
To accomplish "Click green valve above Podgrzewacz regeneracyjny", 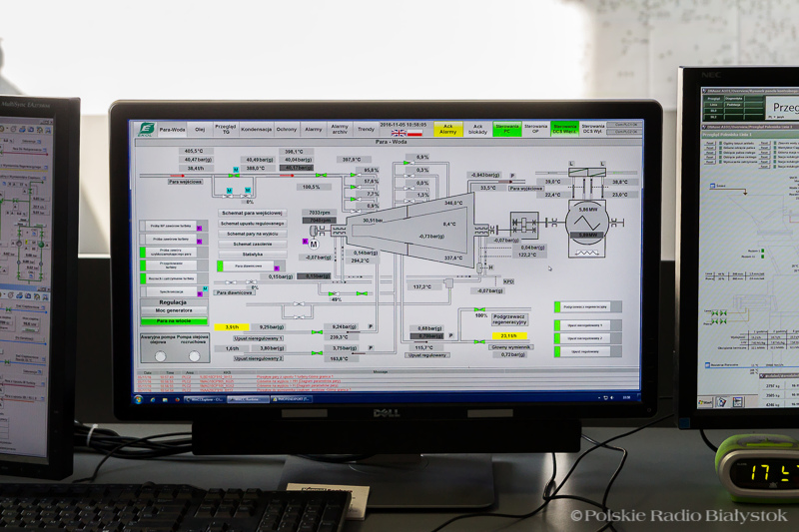I will (480, 309).
